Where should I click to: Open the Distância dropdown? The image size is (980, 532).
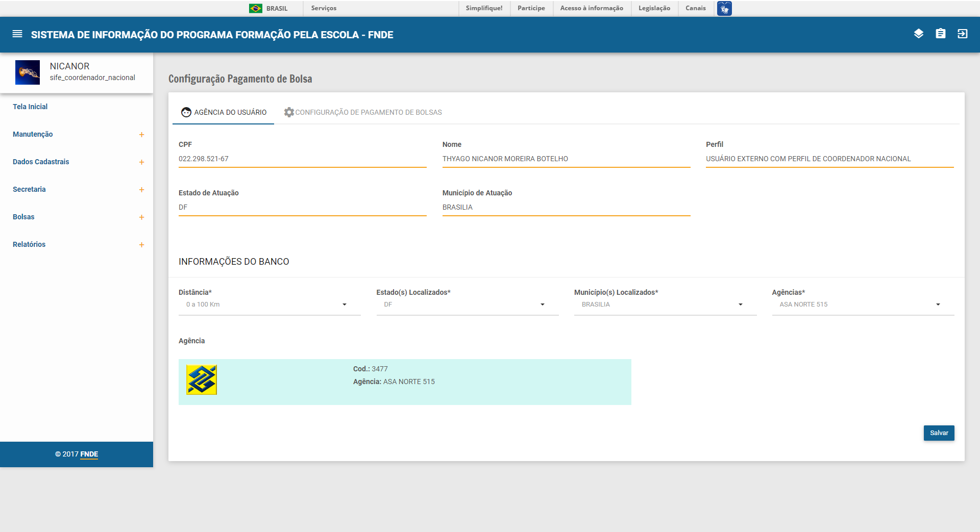point(269,305)
